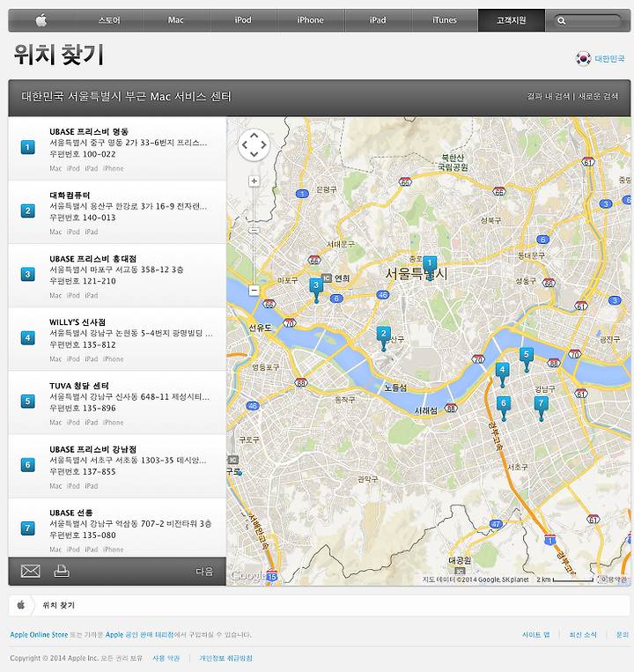Click postal code 우편번호 135-080

(x=83, y=535)
